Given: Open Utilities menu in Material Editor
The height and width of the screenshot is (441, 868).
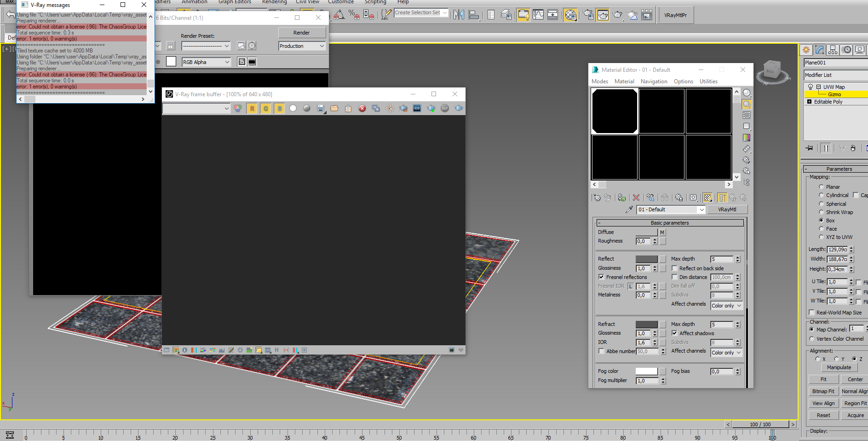Looking at the screenshot, I should pos(708,81).
